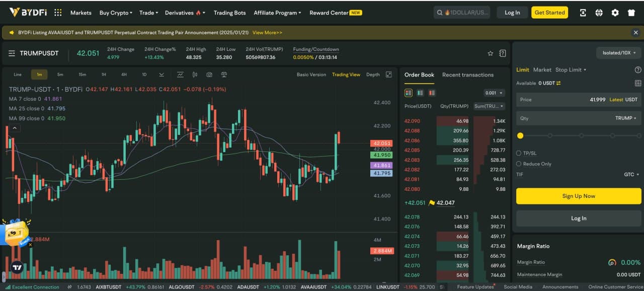The height and width of the screenshot is (291, 644).
Task: Select the Line chart type
Action: pos(18,75)
